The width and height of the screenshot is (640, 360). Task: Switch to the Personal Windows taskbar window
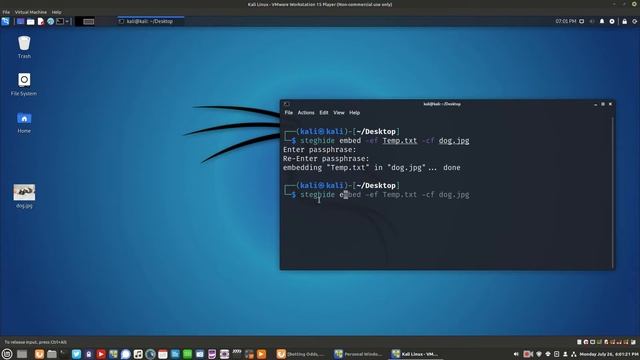tap(358, 354)
